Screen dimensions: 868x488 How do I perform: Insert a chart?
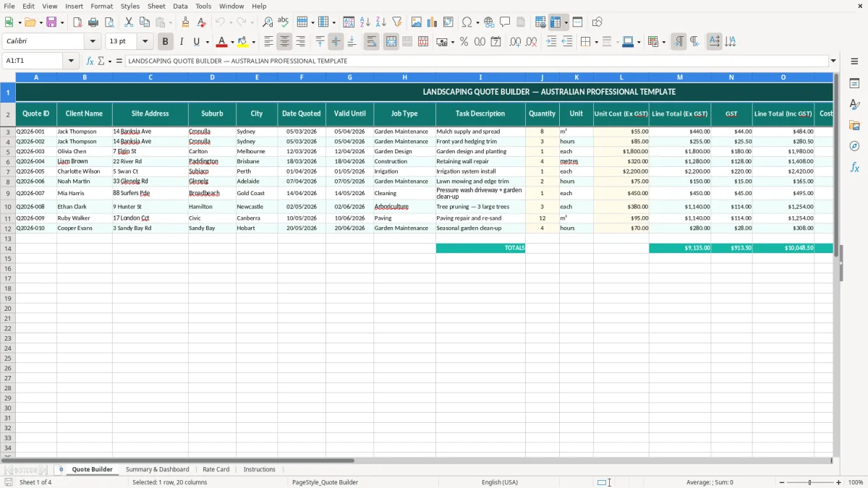point(433,22)
